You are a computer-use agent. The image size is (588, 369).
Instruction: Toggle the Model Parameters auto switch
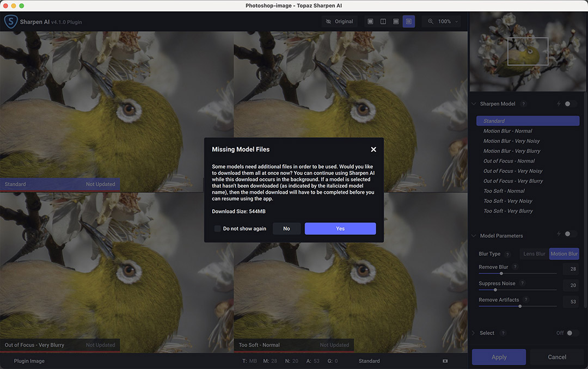point(571,234)
